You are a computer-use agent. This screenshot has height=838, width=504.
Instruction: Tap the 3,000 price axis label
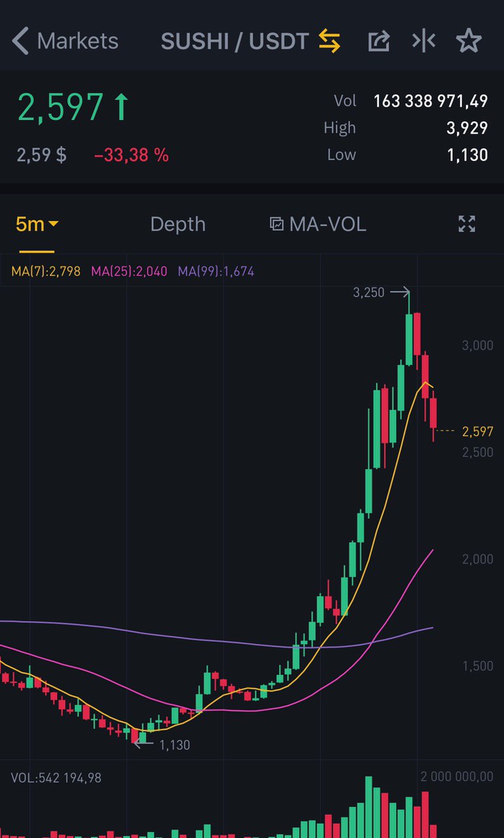[x=478, y=345]
